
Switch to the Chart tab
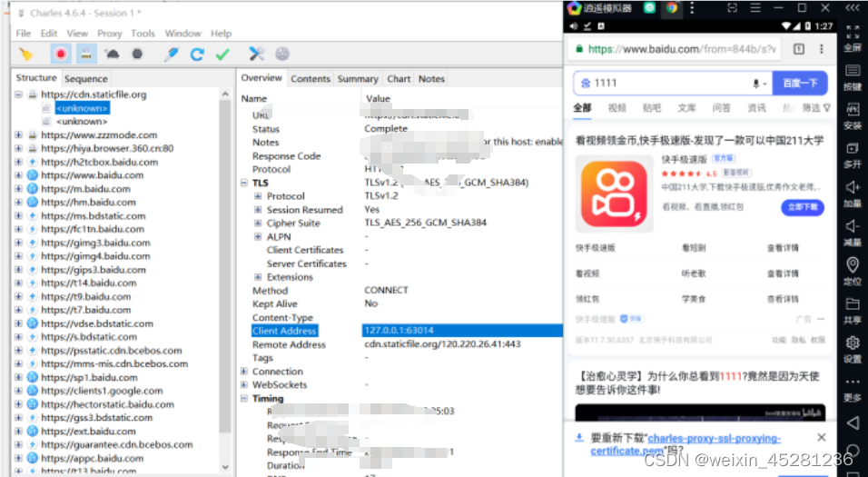399,79
